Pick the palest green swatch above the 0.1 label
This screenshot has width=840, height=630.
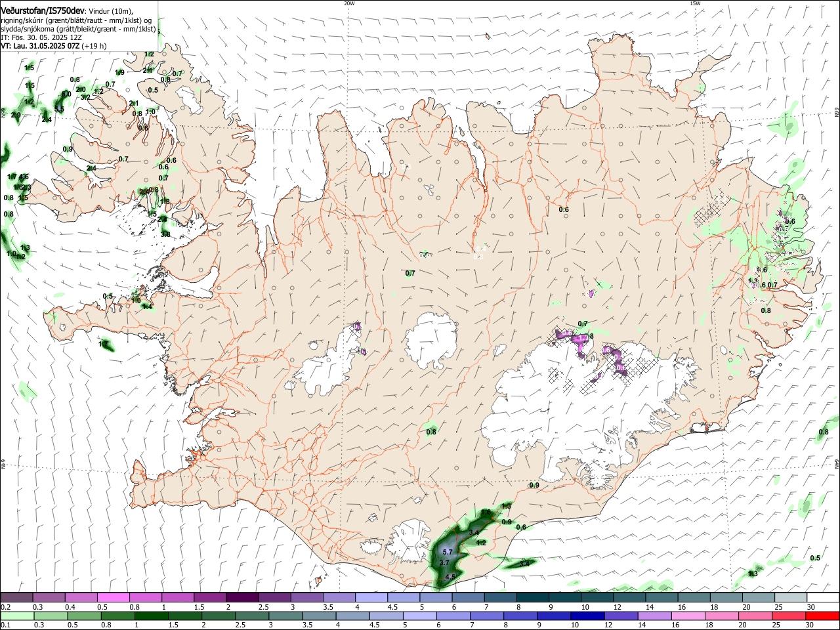(17, 616)
